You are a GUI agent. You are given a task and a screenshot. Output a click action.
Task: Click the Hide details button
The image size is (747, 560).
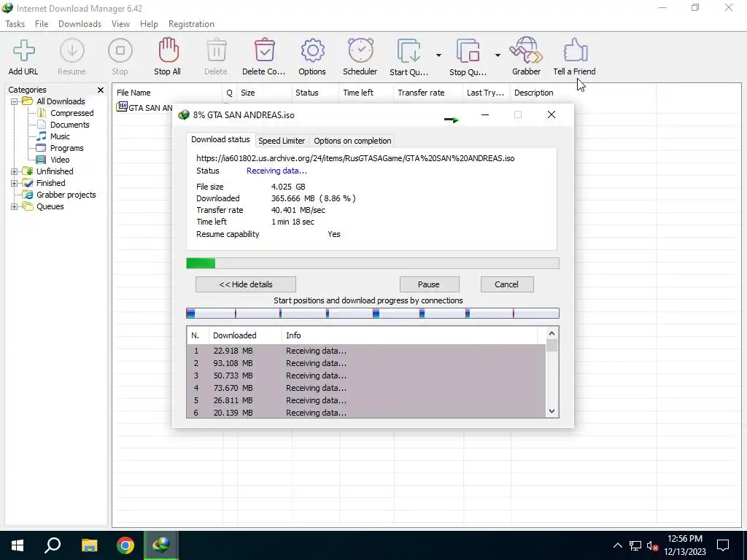[x=246, y=284]
